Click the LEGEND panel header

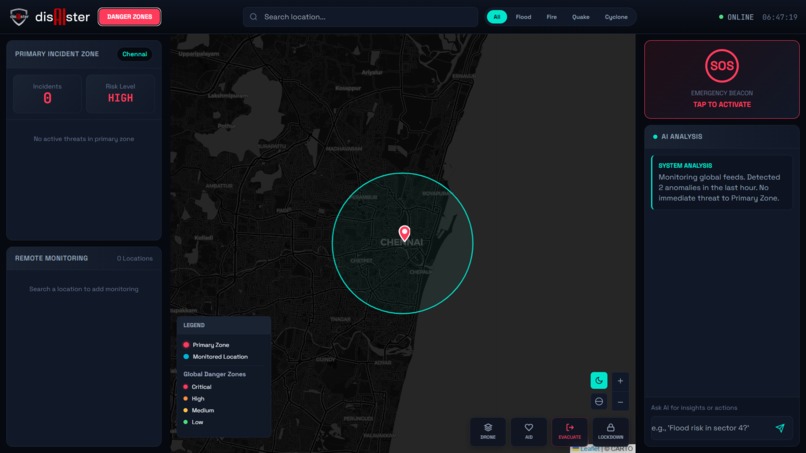click(x=224, y=325)
